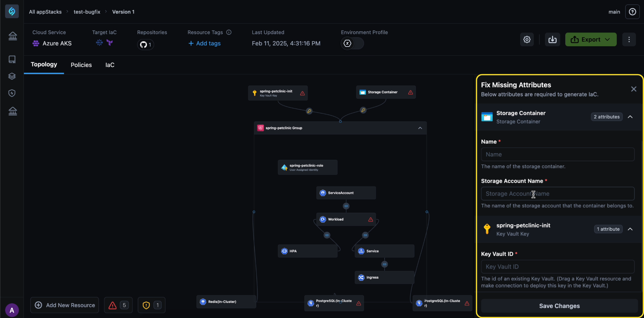Viewport: 644px width, 318px height.
Task: Switch to the Policies tab
Action: pyautogui.click(x=81, y=65)
